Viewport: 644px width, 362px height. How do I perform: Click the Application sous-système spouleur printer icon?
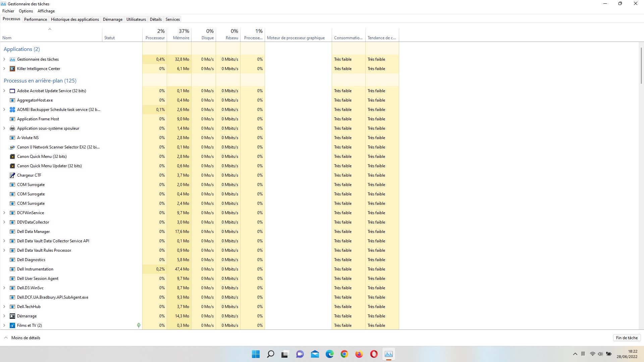12,128
